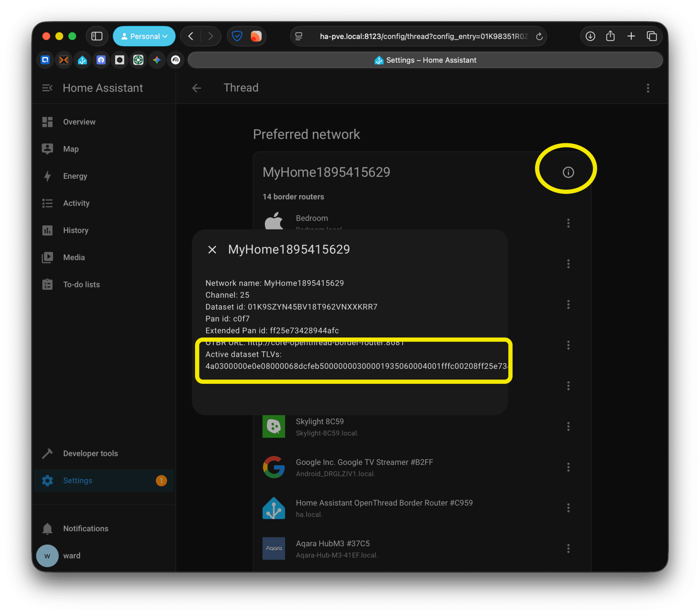Open a new Safari tab
Image resolution: width=700 pixels, height=614 pixels.
coord(631,36)
